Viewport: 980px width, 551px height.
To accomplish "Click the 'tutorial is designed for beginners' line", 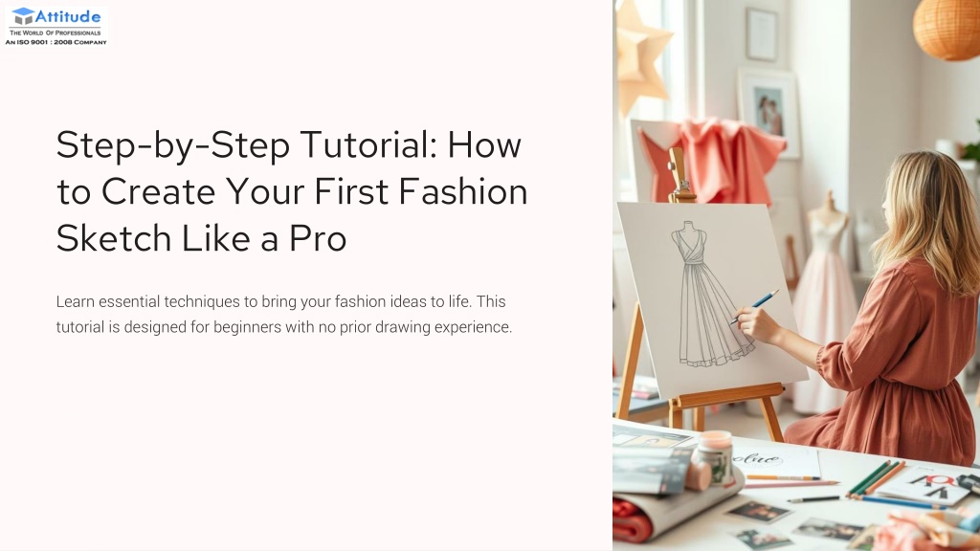I will 283,327.
